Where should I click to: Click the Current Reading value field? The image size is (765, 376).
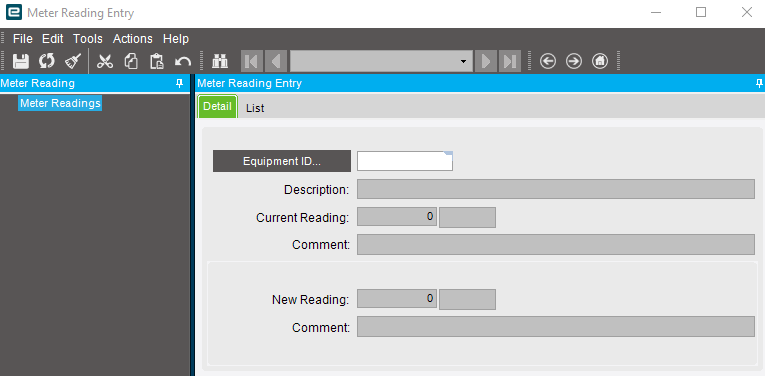click(397, 217)
